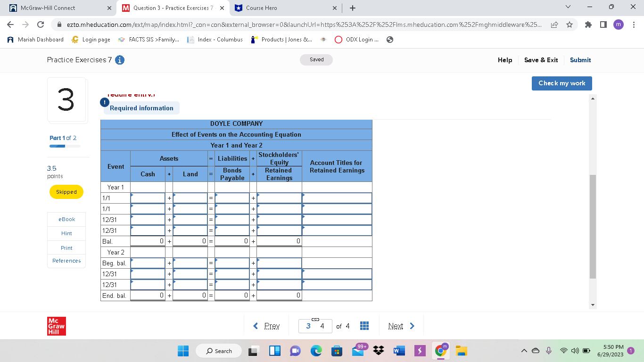Open a new browser tab
644x362 pixels.
pyautogui.click(x=353, y=8)
